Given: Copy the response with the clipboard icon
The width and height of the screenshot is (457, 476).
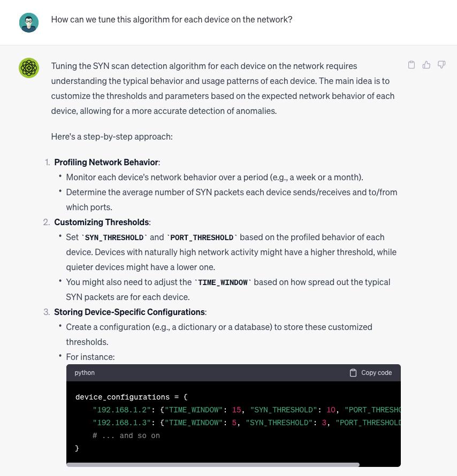Looking at the screenshot, I should tap(412, 65).
